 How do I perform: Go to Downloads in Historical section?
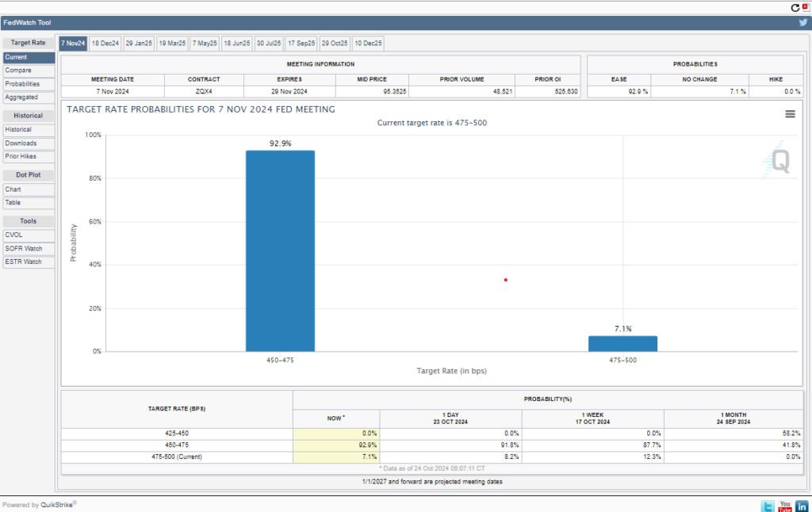tap(29, 143)
